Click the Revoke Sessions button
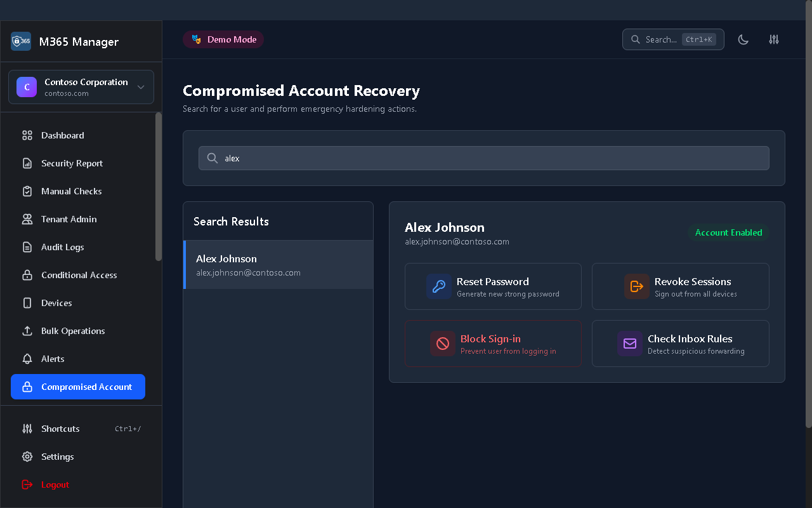 (x=680, y=286)
